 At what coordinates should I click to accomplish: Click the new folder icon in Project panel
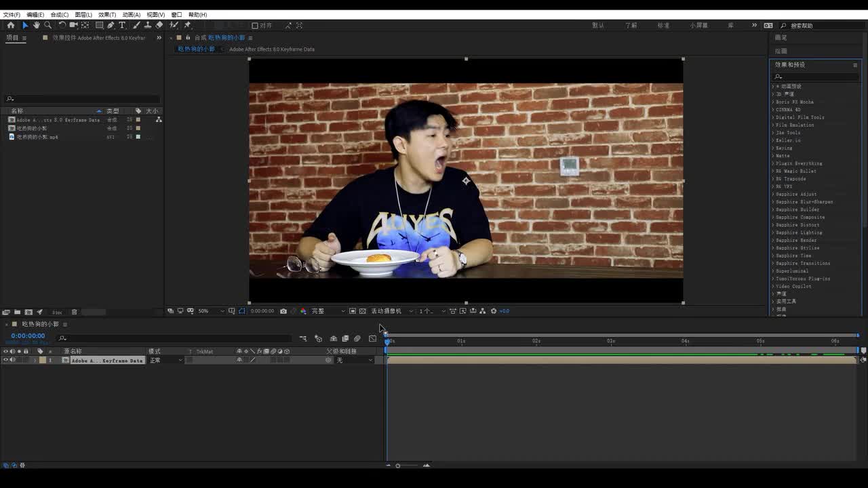click(x=17, y=312)
